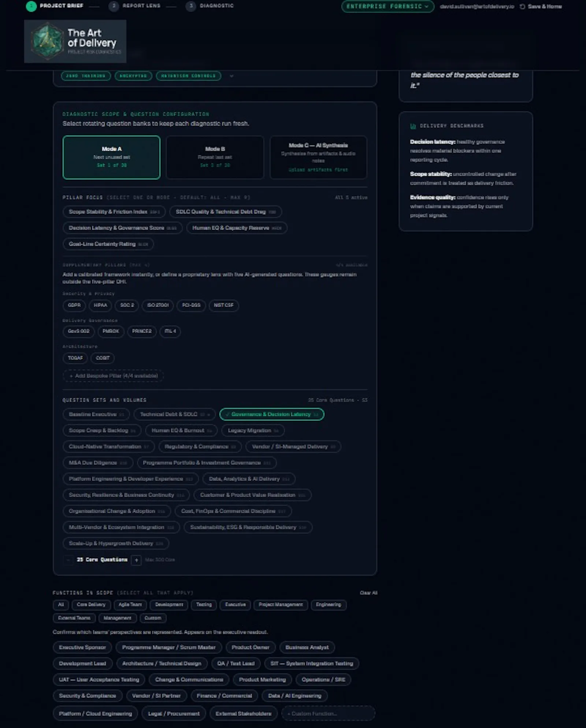The width and height of the screenshot is (586, 728).
Task: Select the Core Delivery function preset
Action: coord(91,605)
